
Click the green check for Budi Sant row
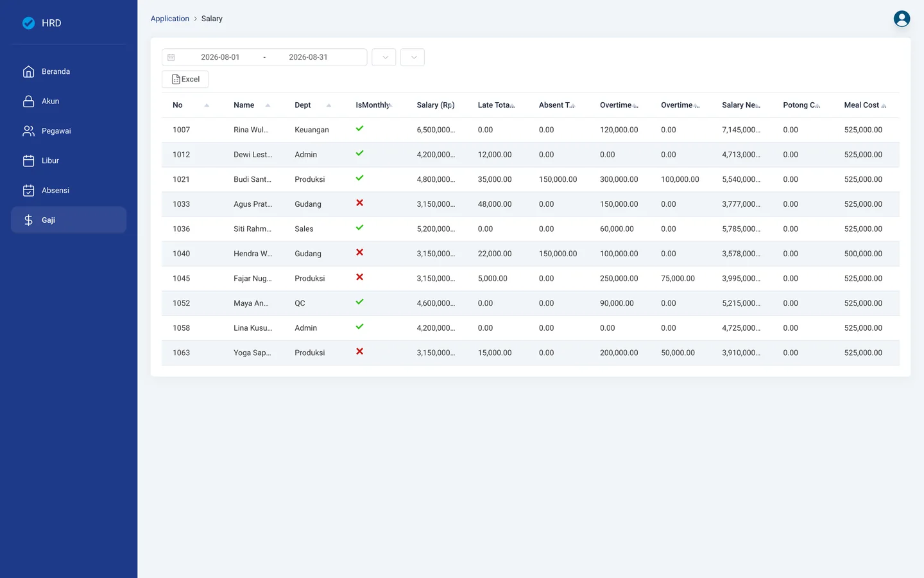tap(359, 178)
